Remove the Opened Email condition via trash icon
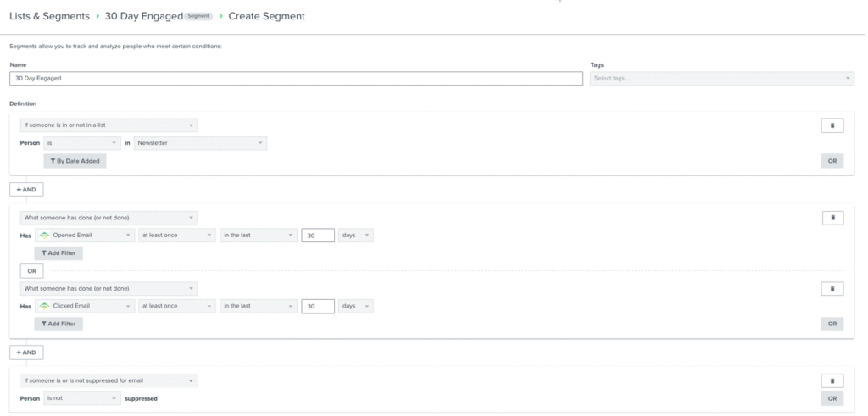 coord(832,218)
